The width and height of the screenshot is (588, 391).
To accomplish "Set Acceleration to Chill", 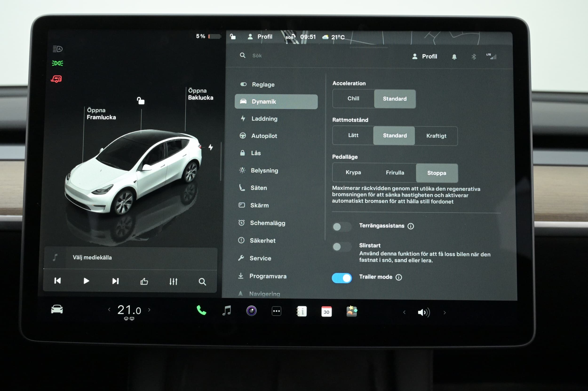I will [354, 99].
